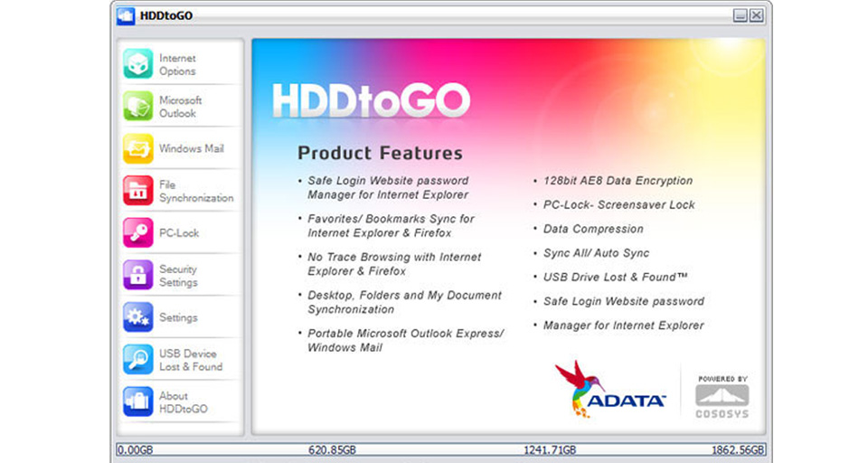
Task: Click 'PC-Lock- Screensaver Lock' feature text
Action: 618,205
